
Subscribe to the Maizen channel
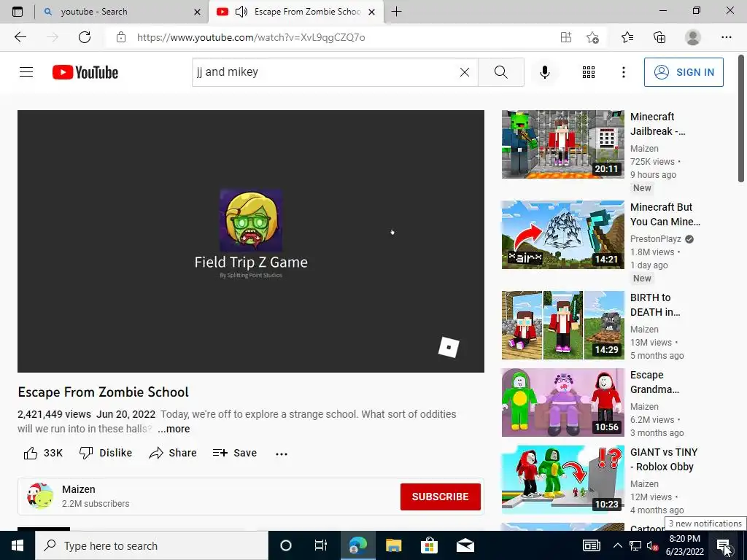[x=440, y=497]
